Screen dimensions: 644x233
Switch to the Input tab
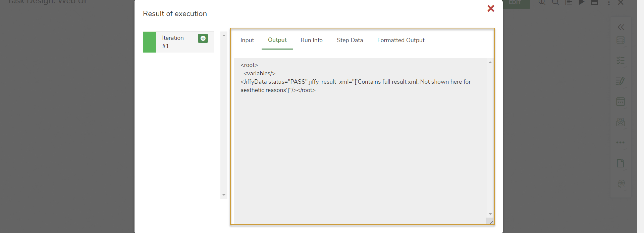click(x=247, y=40)
